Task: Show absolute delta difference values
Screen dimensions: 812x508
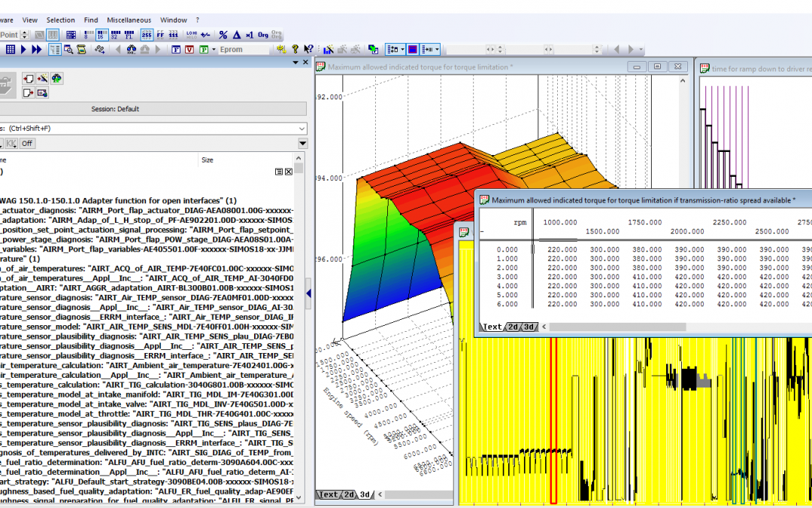Action: pos(237,35)
